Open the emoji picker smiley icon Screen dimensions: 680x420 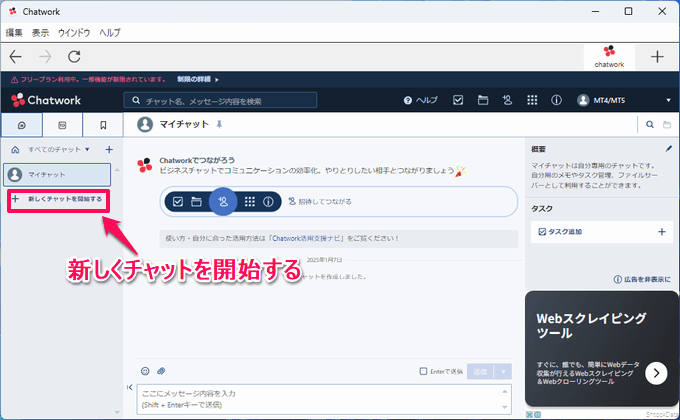(x=145, y=371)
